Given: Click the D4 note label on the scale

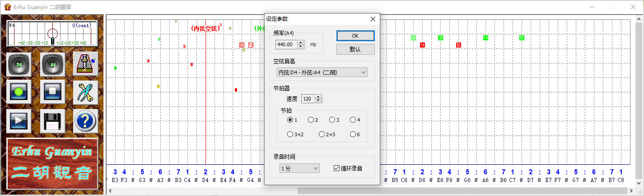Looking at the screenshot, I should tap(205, 180).
